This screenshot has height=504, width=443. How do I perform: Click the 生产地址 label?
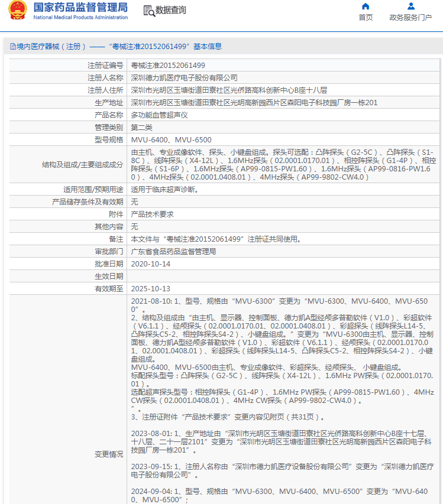[109, 103]
